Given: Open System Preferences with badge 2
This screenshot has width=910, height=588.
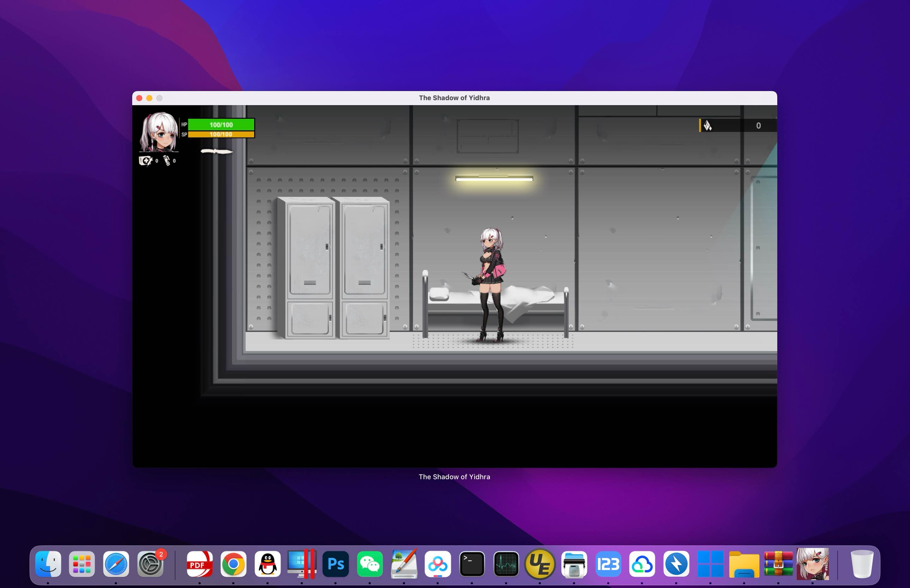Looking at the screenshot, I should [x=150, y=564].
